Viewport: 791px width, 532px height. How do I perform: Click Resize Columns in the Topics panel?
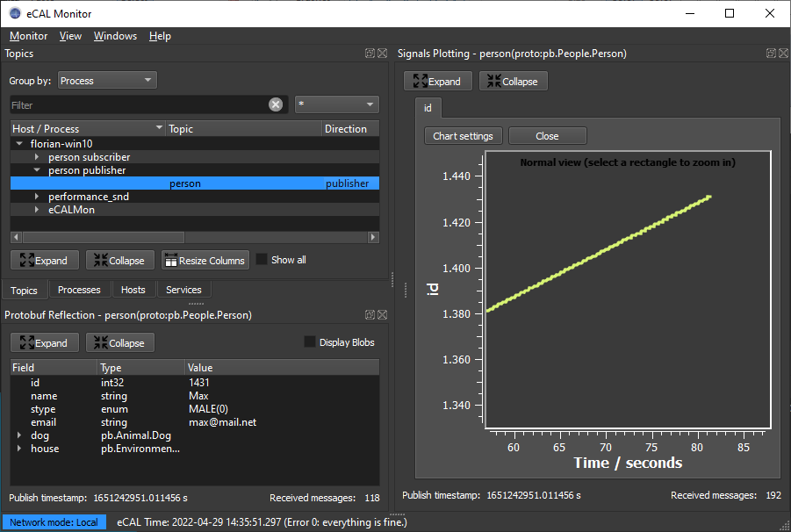point(205,261)
